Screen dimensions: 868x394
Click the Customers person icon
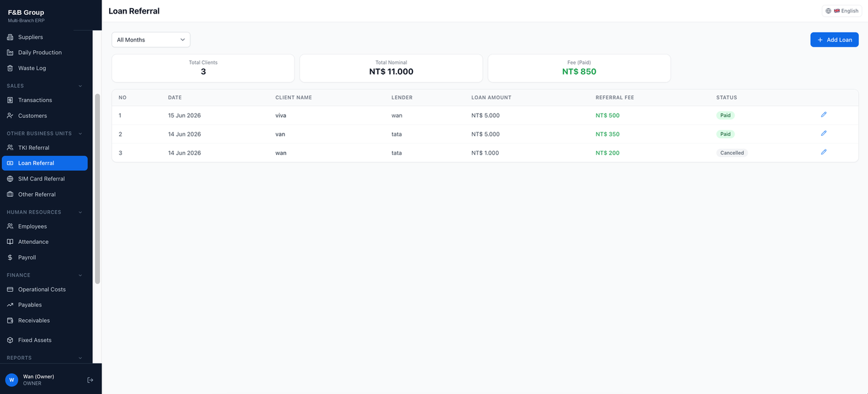pyautogui.click(x=10, y=115)
